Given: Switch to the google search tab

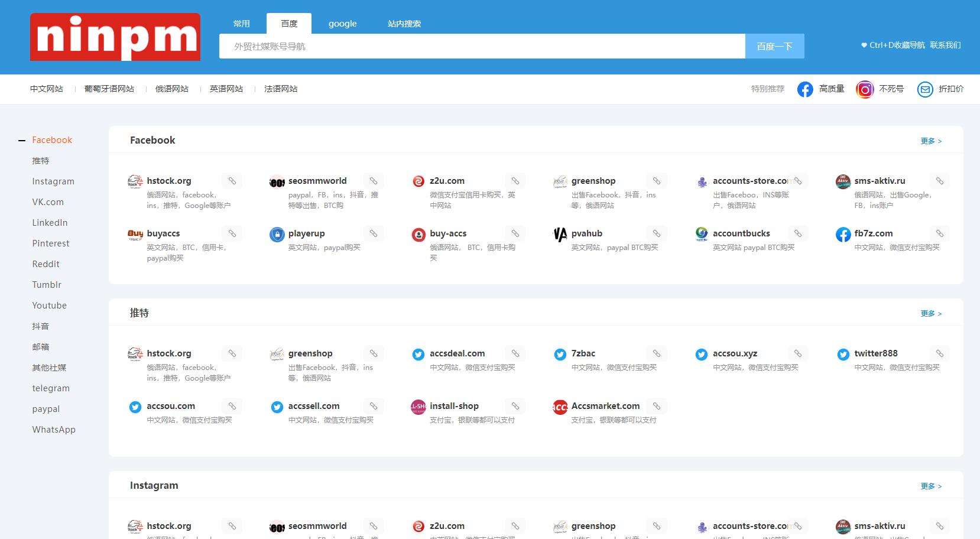Looking at the screenshot, I should pos(342,24).
